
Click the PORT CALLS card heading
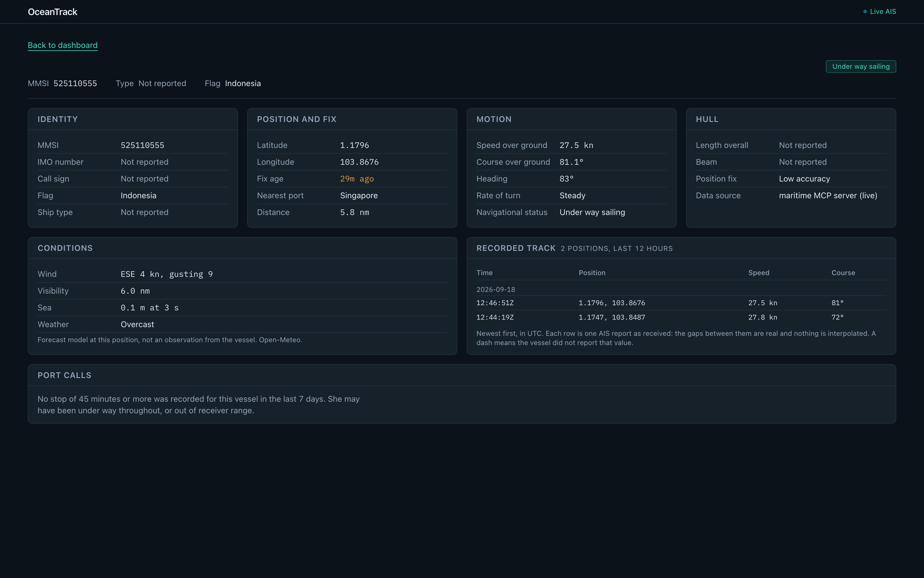click(x=64, y=375)
